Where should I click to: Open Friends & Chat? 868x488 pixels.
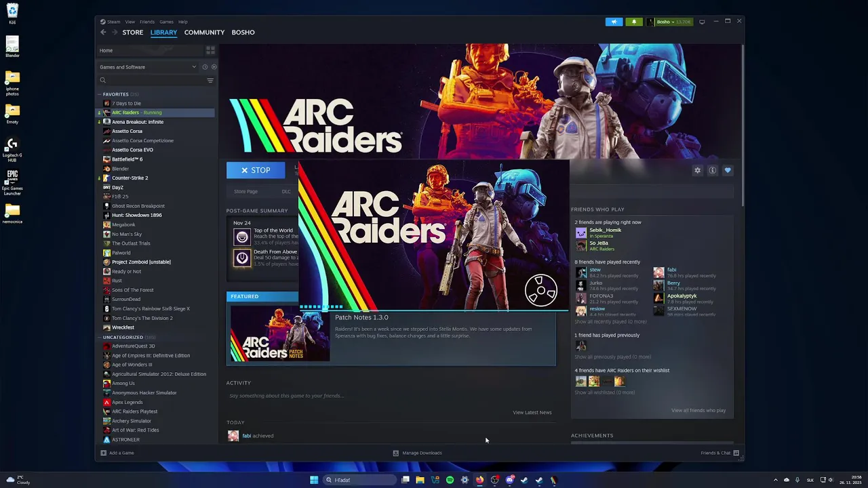[719, 453]
